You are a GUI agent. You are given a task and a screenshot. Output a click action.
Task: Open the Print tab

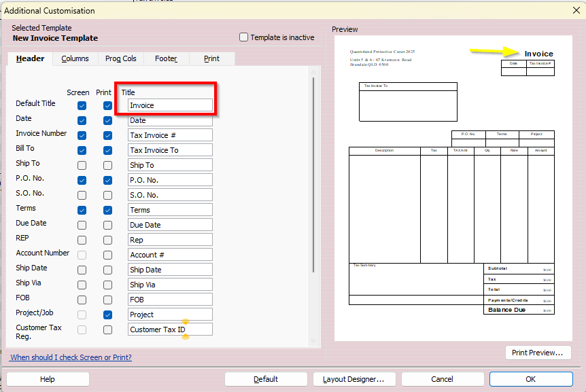(x=212, y=58)
